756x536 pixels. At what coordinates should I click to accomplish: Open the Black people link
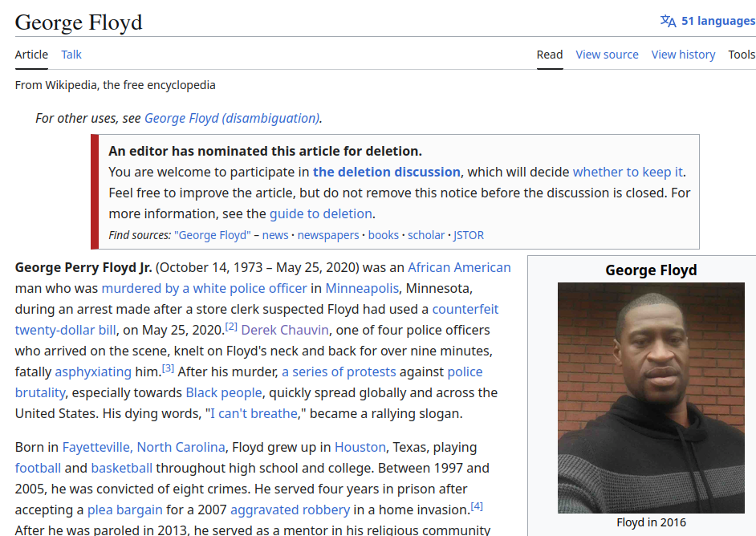click(x=224, y=393)
